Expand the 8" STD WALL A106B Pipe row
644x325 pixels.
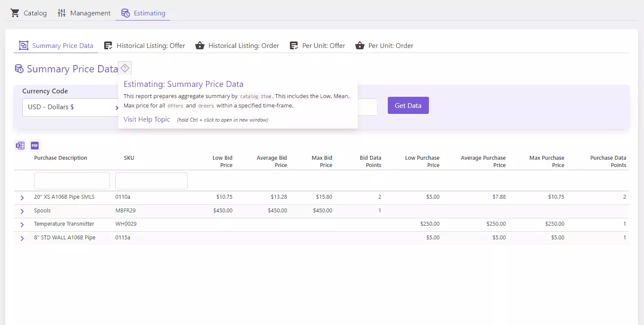[22, 239]
